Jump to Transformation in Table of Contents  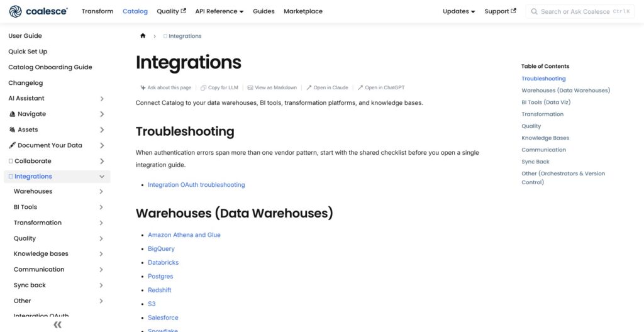point(543,114)
